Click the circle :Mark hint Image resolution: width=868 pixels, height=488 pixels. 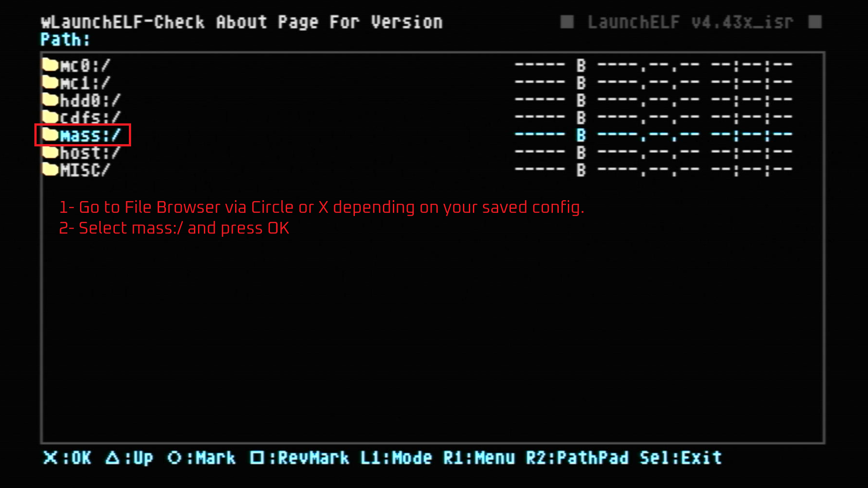pyautogui.click(x=201, y=458)
